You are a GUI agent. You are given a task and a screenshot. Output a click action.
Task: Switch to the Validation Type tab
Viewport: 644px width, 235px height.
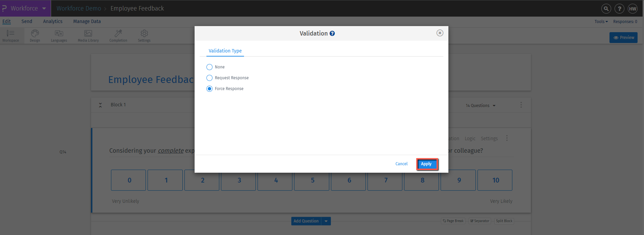225,51
